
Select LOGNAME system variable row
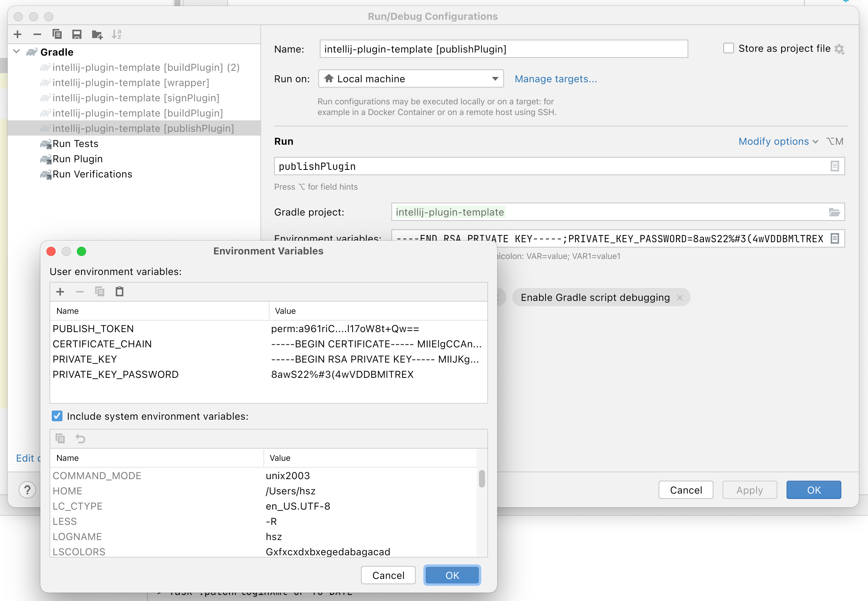[x=263, y=537]
